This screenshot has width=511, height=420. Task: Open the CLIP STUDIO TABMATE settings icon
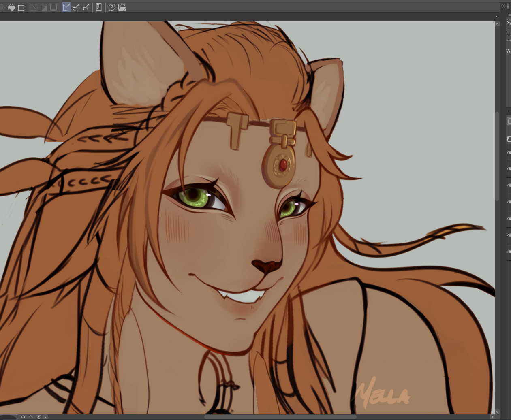(x=99, y=7)
